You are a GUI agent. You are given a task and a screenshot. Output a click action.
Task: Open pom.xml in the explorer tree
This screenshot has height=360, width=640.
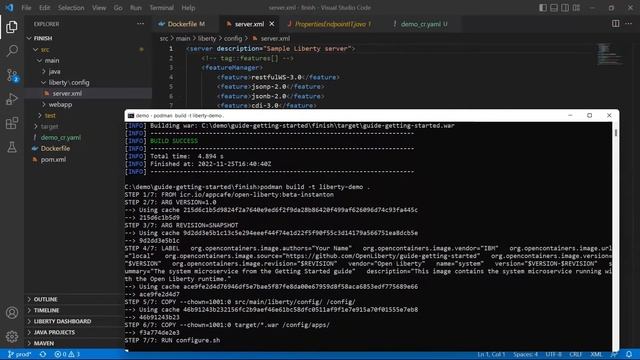pos(53,160)
